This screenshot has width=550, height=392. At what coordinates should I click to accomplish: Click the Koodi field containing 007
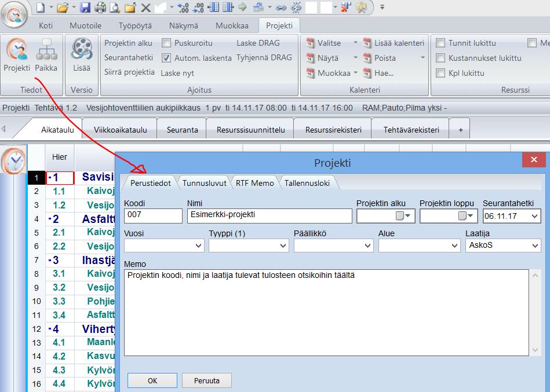point(153,216)
